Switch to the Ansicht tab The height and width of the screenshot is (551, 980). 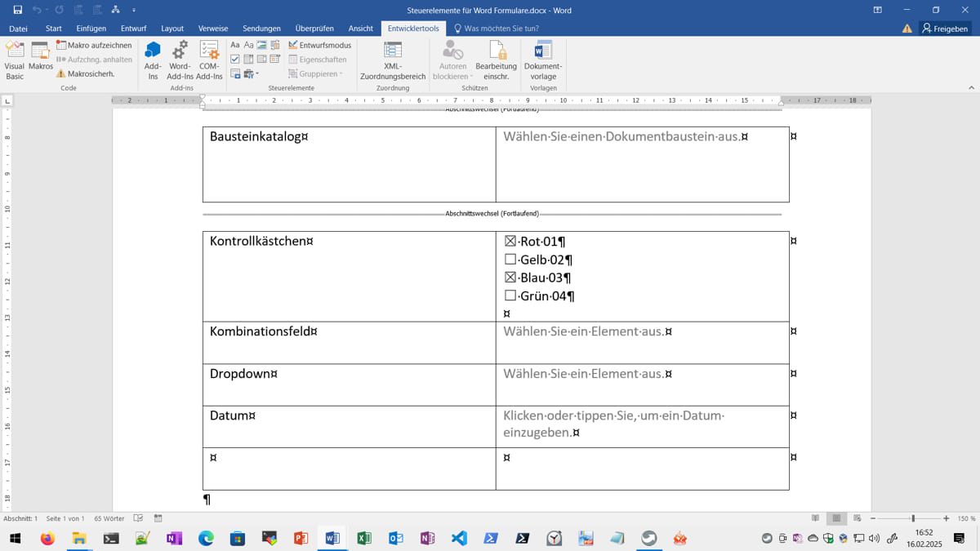click(x=361, y=29)
